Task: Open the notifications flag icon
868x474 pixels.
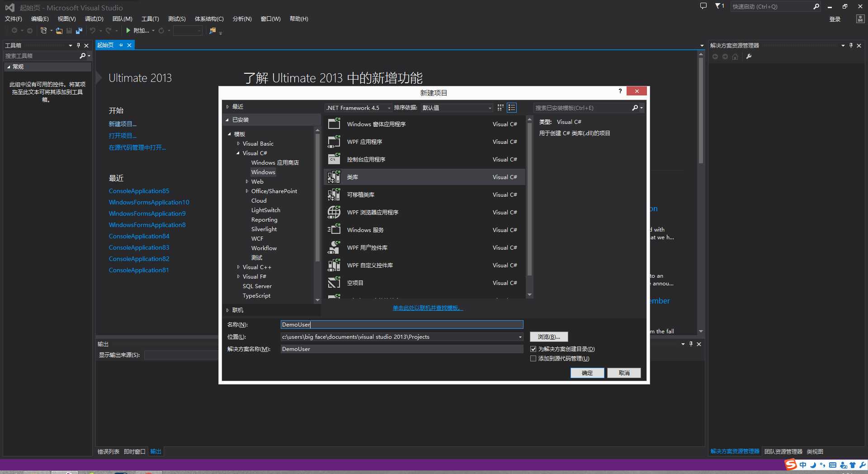Action: [719, 6]
